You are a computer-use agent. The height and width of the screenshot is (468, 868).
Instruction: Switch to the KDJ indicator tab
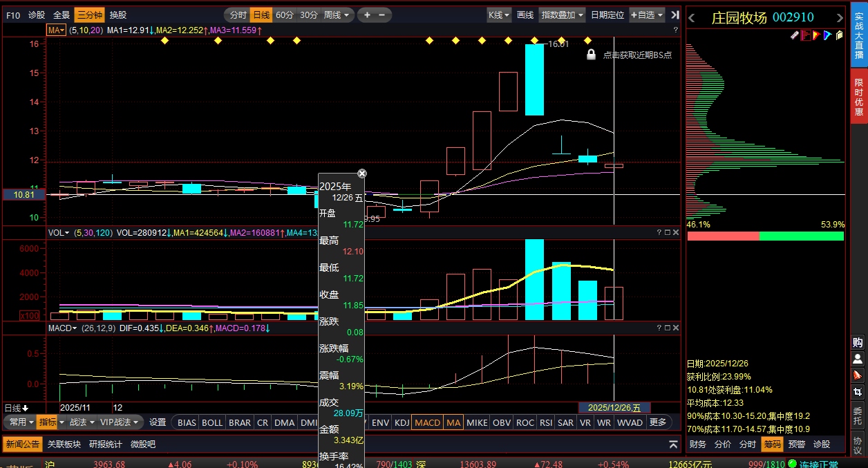point(402,422)
